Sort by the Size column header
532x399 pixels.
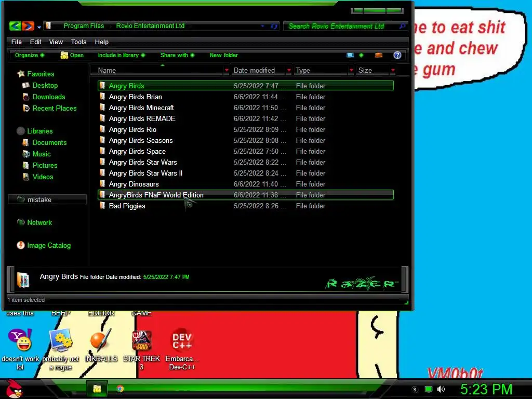pos(373,70)
